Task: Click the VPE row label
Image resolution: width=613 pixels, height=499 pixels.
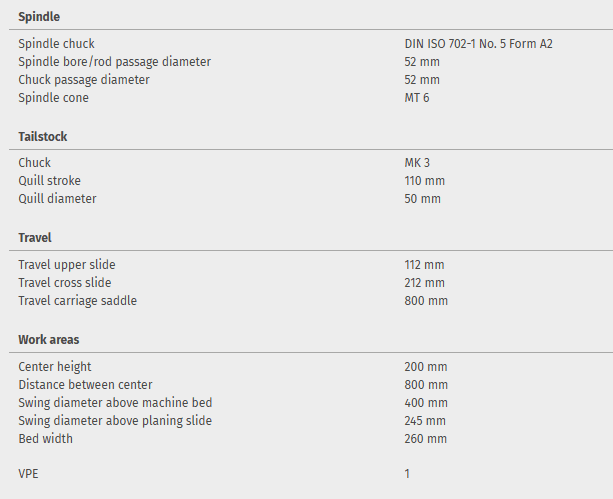Action: [x=29, y=474]
